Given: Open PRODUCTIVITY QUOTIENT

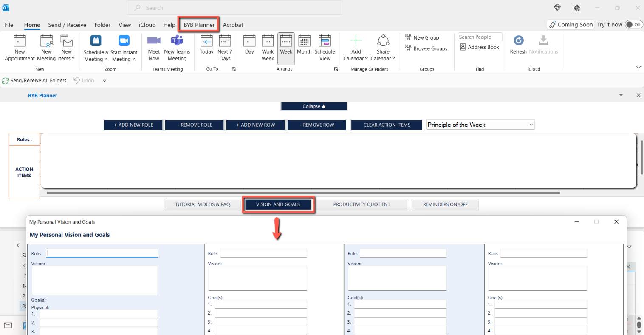Looking at the screenshot, I should click(x=362, y=204).
